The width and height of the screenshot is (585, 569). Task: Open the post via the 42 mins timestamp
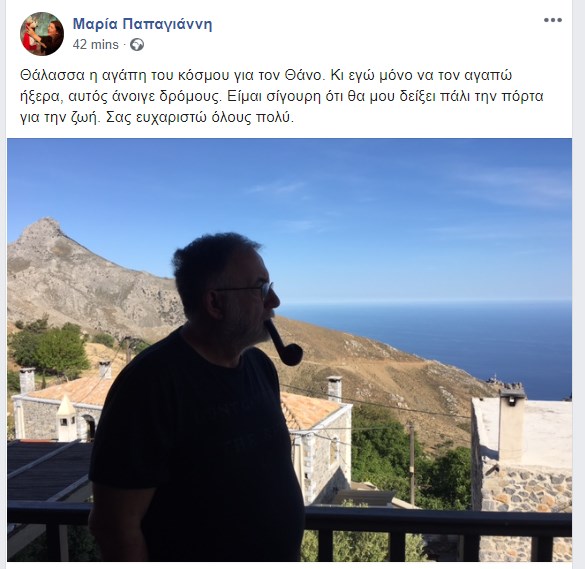(96, 44)
